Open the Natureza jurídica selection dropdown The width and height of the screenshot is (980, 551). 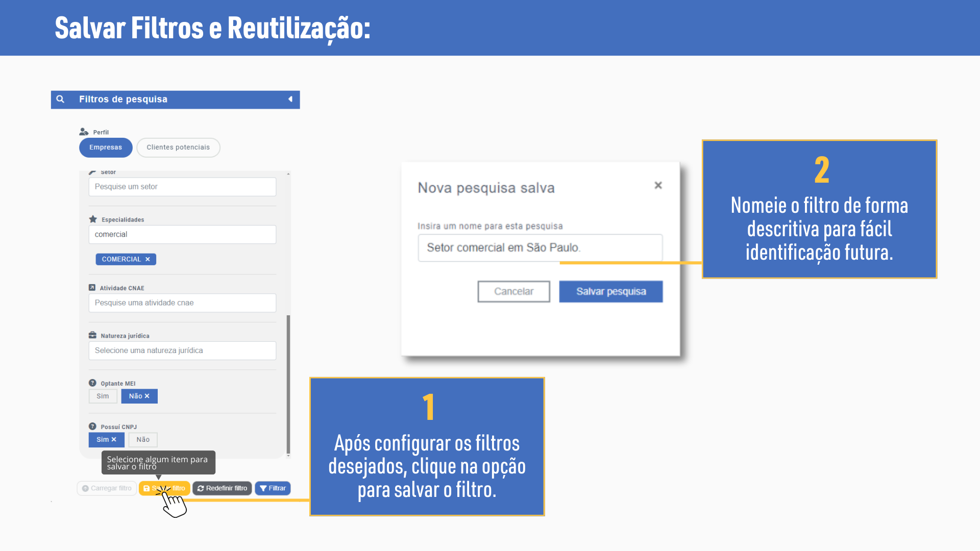click(182, 350)
